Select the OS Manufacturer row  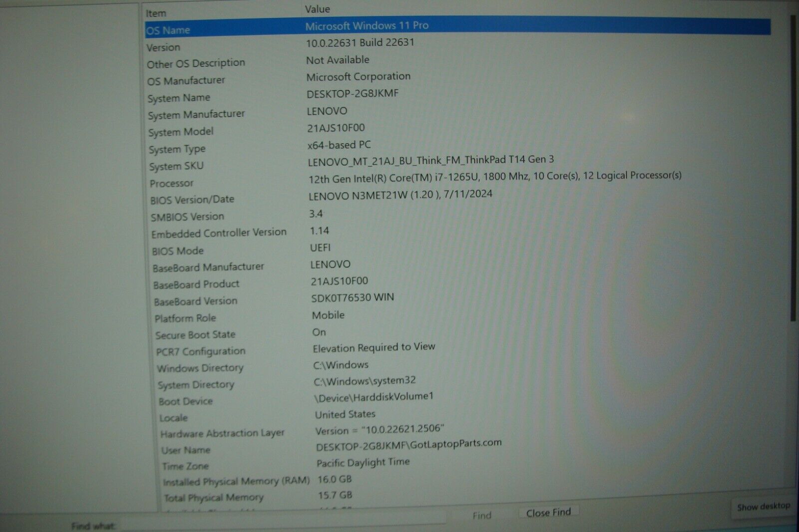[x=186, y=80]
